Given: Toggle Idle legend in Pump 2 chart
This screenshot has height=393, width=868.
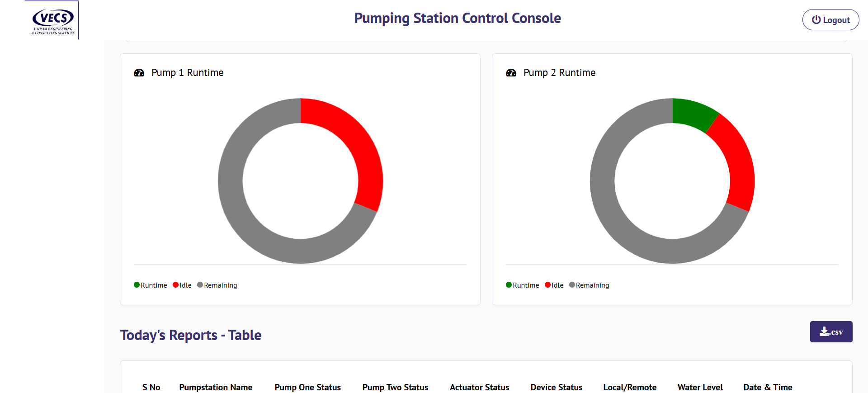Looking at the screenshot, I should click(x=554, y=285).
